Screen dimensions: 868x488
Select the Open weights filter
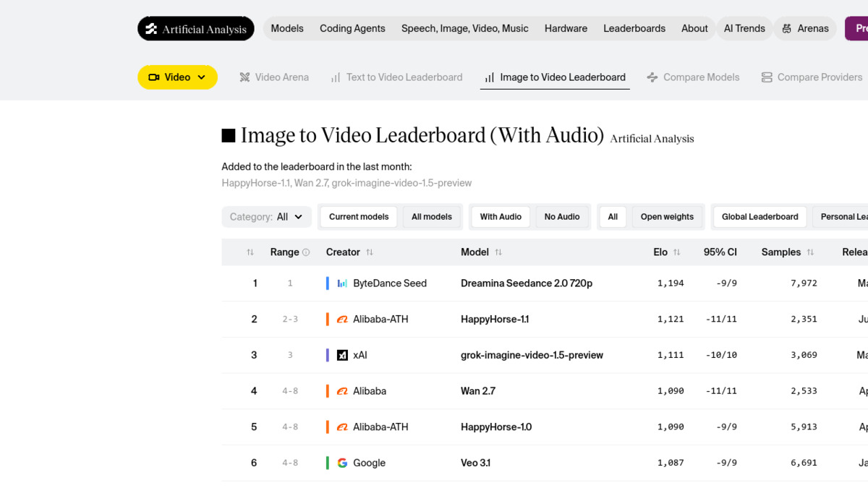[x=667, y=217]
